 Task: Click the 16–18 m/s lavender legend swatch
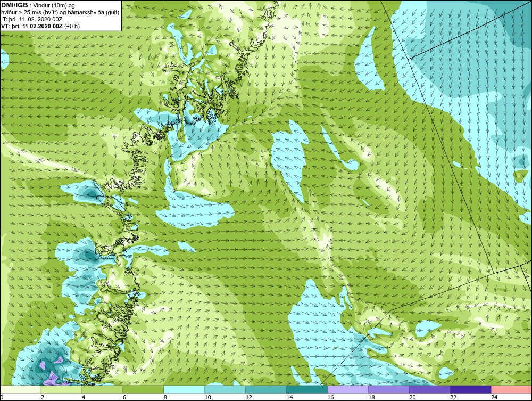(x=348, y=389)
